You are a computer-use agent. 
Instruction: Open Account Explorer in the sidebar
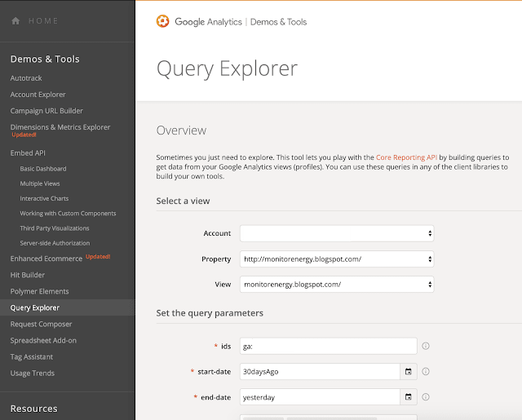tap(38, 95)
